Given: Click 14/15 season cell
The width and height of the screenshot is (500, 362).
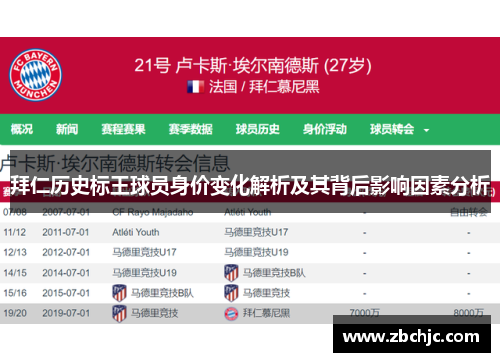Looking at the screenshot, I should pos(15,273).
